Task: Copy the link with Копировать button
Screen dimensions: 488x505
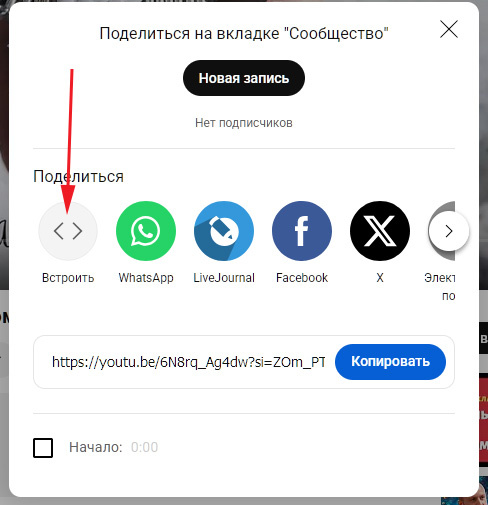Action: click(x=390, y=362)
